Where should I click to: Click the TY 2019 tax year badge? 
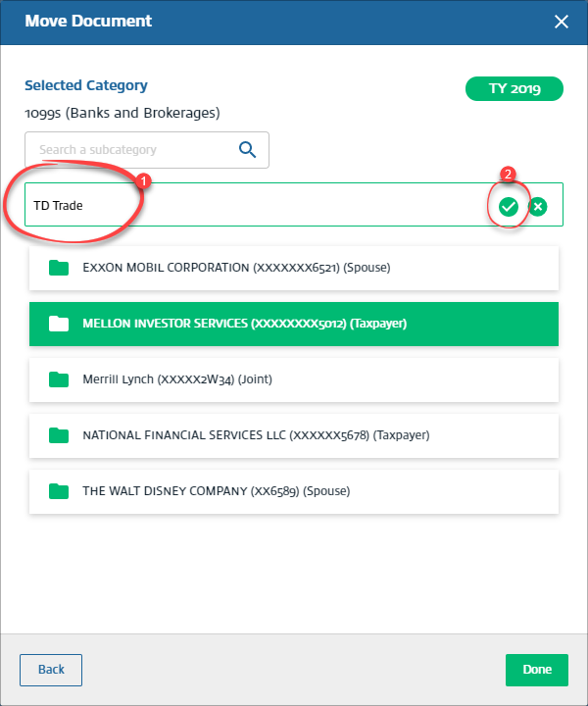(x=514, y=89)
